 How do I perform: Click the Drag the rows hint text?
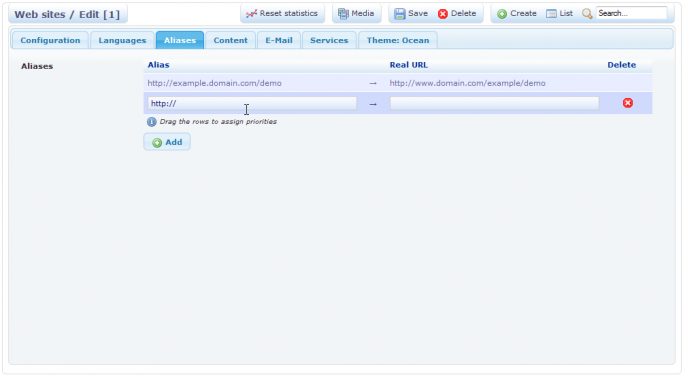(218, 122)
